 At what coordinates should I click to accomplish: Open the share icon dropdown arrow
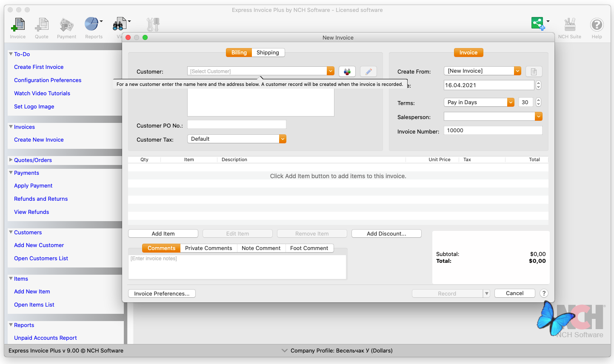click(548, 21)
